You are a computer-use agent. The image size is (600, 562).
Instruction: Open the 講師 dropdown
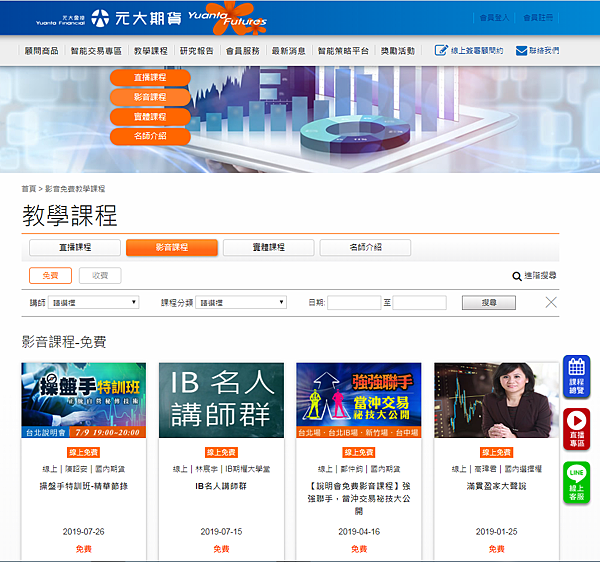[x=93, y=302]
